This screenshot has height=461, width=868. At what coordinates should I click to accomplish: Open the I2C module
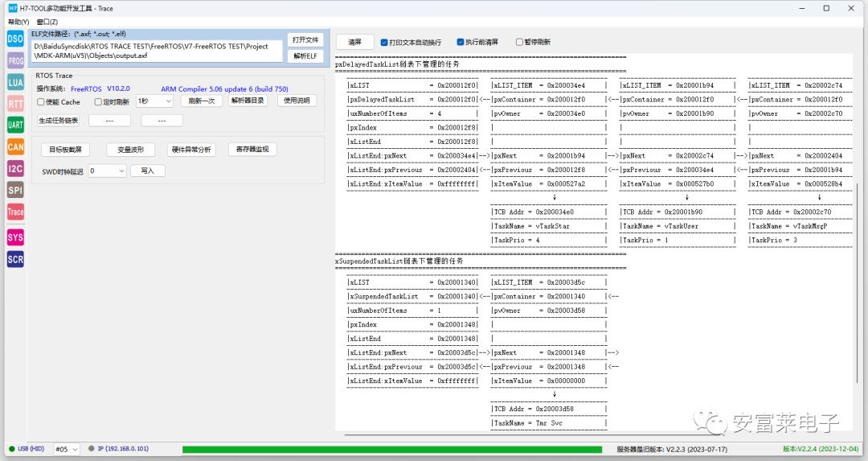tap(15, 168)
